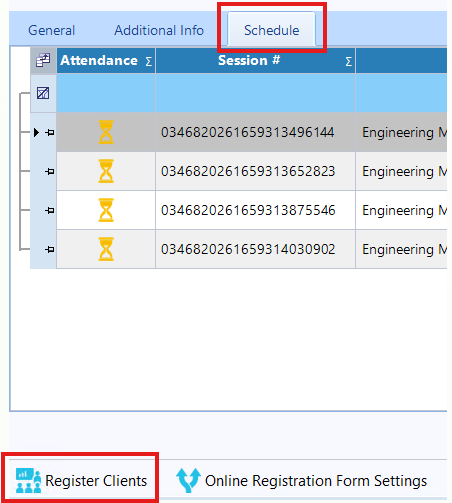The width and height of the screenshot is (452, 503).
Task: Click the filter row editor icon
Action: 43,93
